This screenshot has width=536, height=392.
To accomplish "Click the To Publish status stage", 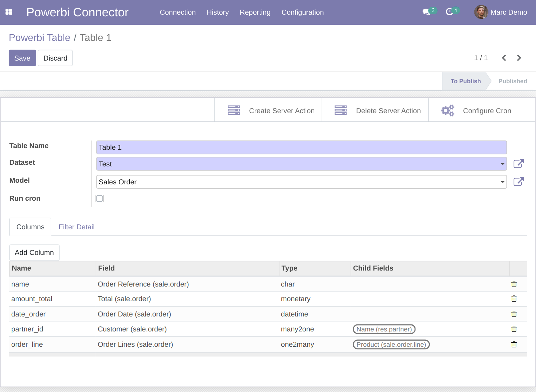I will [465, 81].
